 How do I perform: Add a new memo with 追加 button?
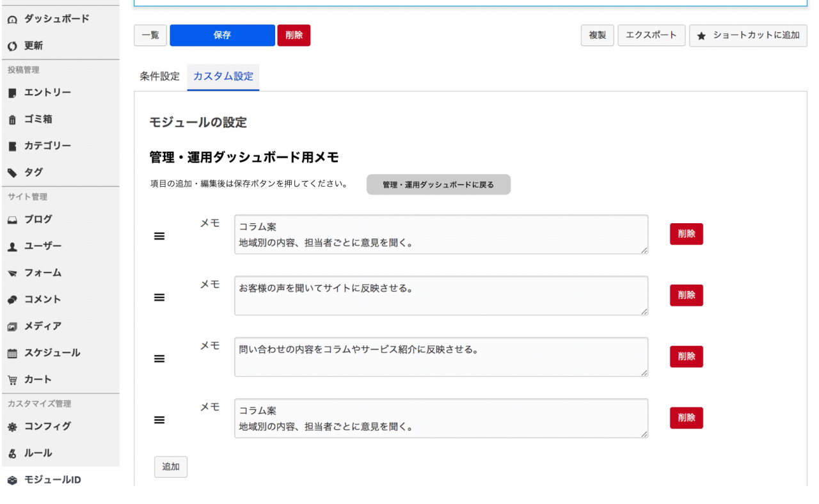coord(171,467)
